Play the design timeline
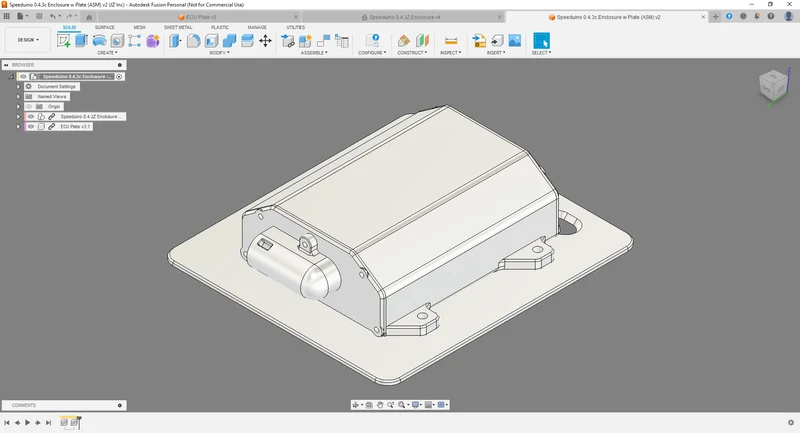Screen dimensions: 800x433 28,423
